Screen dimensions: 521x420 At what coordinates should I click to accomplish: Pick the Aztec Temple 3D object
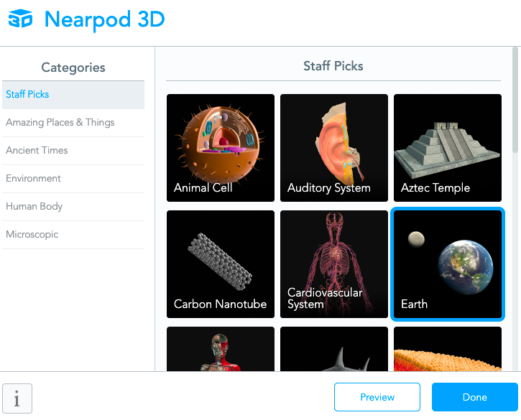coord(448,148)
